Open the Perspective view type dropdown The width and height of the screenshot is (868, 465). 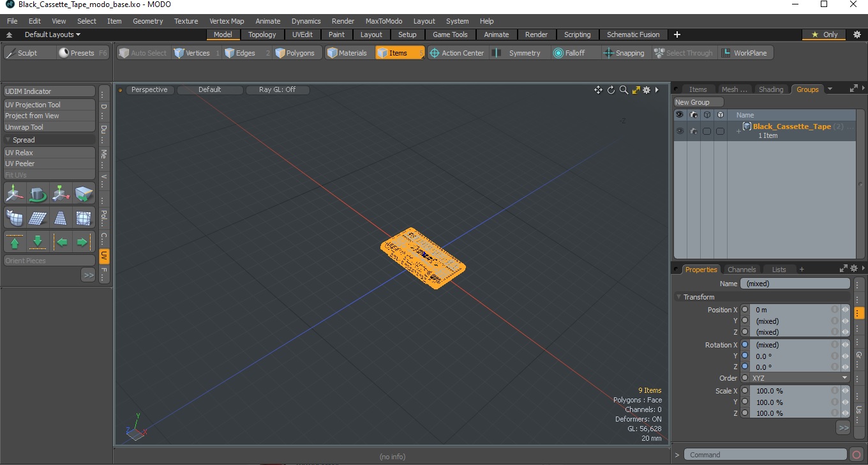(149, 90)
